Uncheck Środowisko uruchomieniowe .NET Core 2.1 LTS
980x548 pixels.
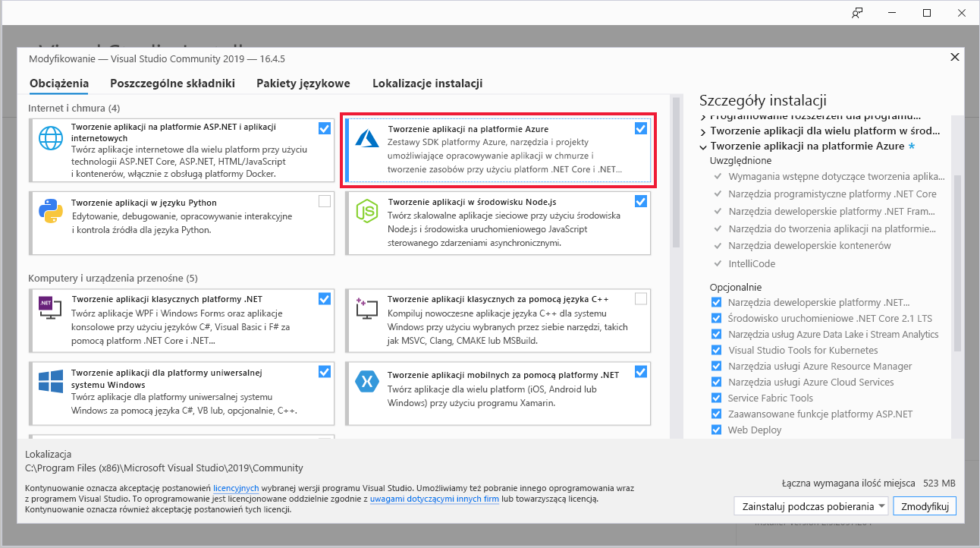(716, 318)
